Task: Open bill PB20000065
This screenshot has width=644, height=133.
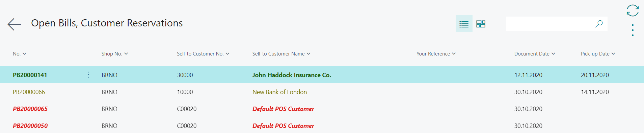Action: point(30,109)
